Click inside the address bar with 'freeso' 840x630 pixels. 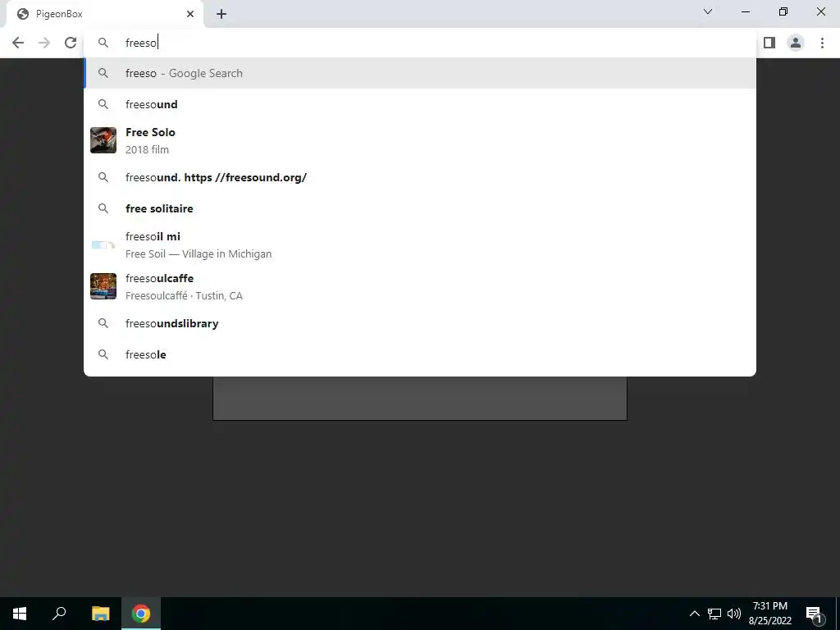420,43
